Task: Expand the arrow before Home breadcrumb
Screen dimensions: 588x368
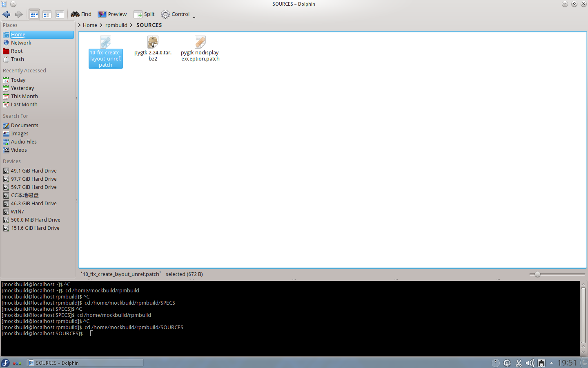Action: click(80, 25)
